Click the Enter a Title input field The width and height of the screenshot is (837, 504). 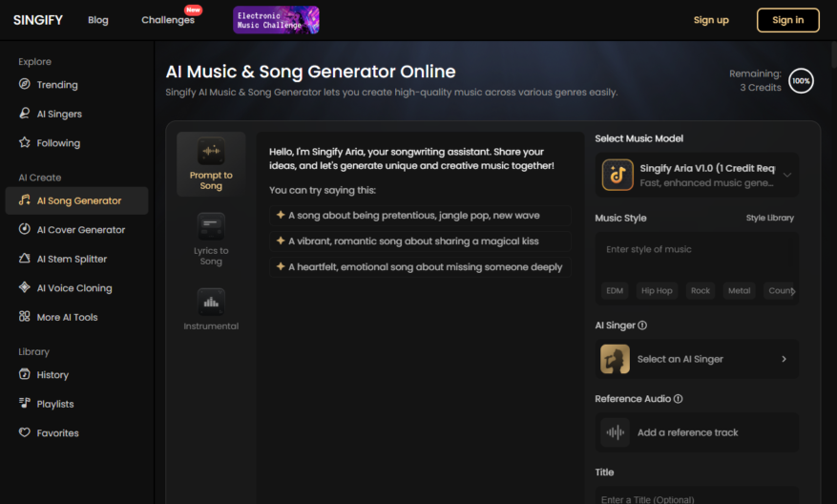coord(697,496)
